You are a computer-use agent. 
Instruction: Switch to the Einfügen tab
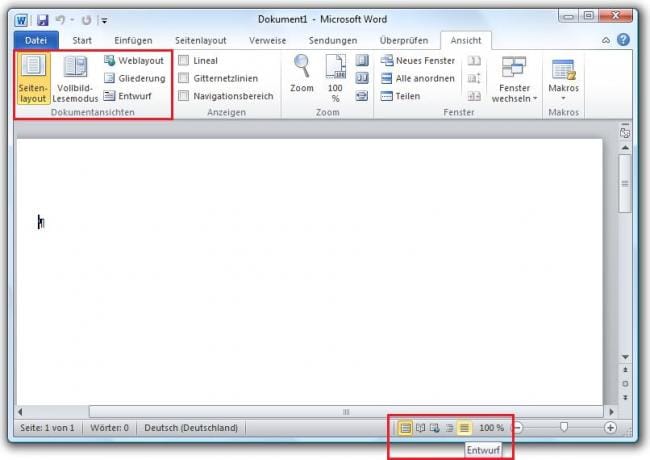[133, 40]
